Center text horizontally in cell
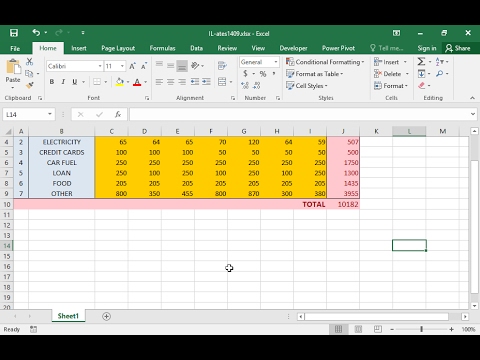Screen dimensions: 480x360 point(170,82)
